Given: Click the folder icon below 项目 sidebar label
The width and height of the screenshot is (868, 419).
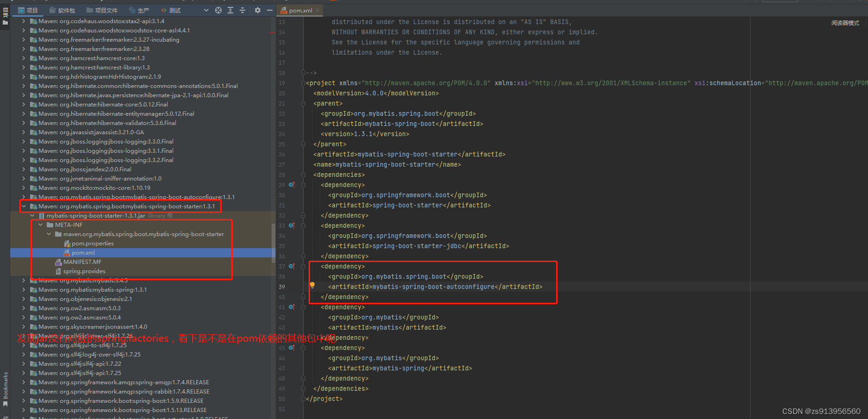Looking at the screenshot, I should pyautogui.click(x=5, y=22).
